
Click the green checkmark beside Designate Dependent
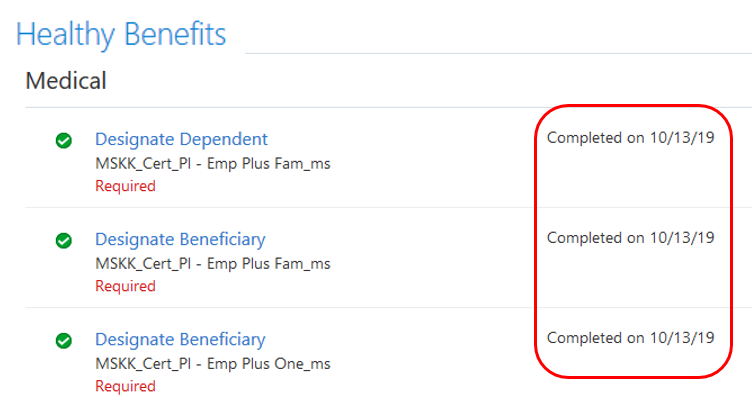click(x=63, y=141)
